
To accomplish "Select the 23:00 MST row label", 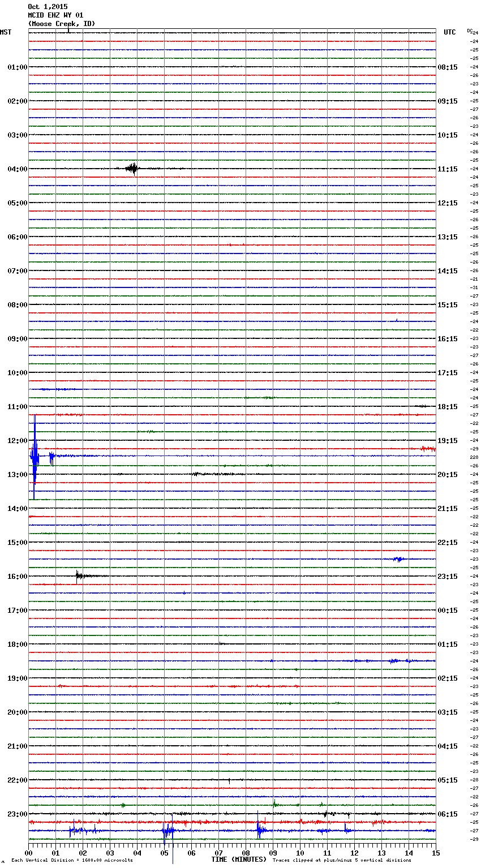I will click(17, 814).
